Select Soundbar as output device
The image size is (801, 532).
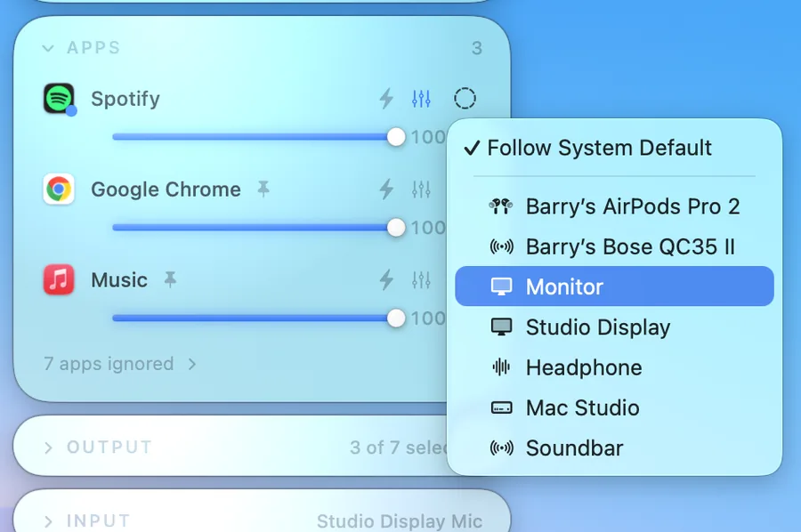click(614, 448)
